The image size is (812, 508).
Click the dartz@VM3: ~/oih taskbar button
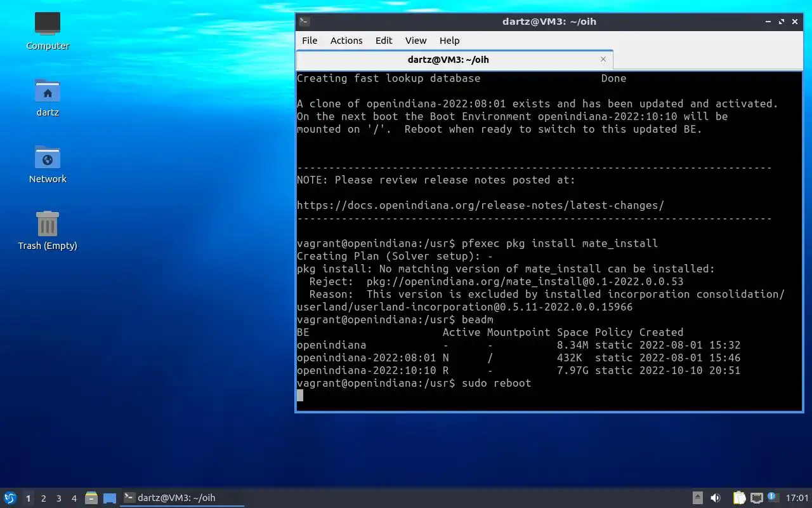182,498
